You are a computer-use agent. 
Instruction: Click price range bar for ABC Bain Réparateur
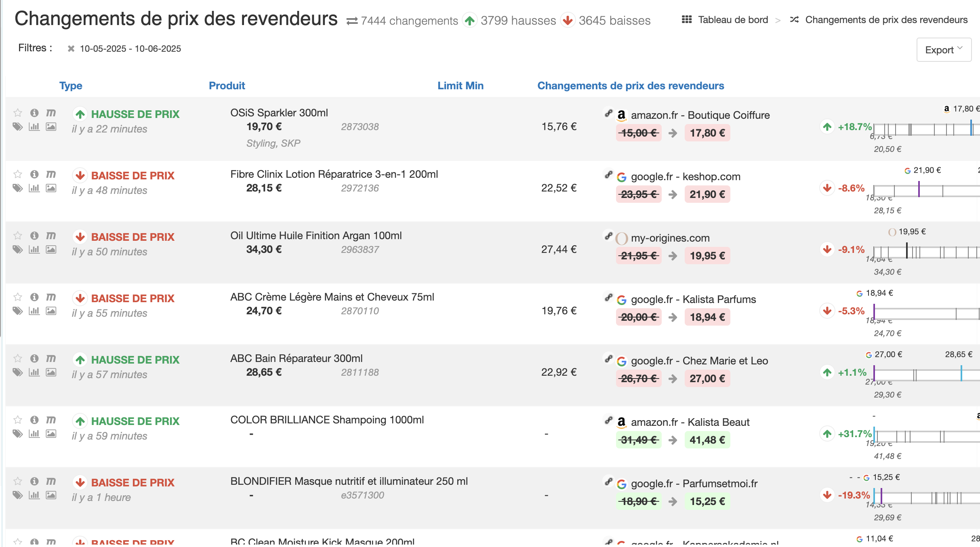pos(927,375)
